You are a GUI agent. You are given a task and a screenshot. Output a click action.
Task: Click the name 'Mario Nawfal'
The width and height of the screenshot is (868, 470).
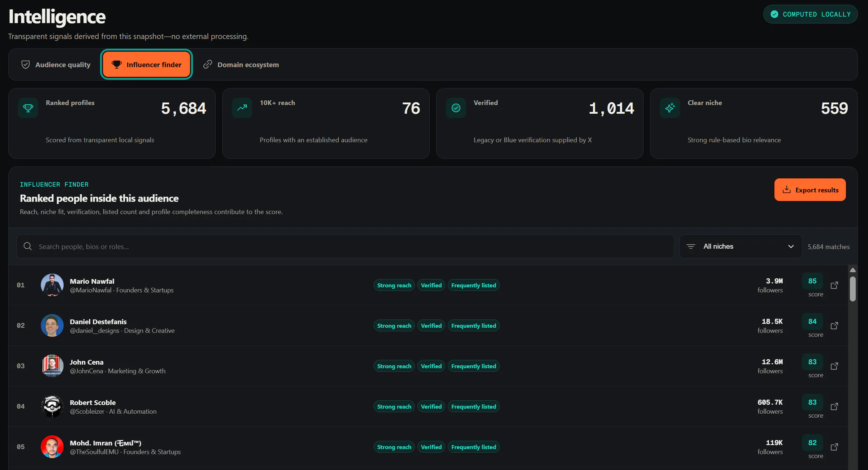click(x=92, y=281)
